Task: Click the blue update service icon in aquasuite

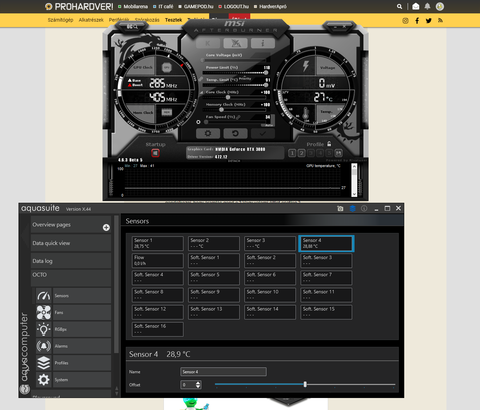Action: [x=352, y=208]
